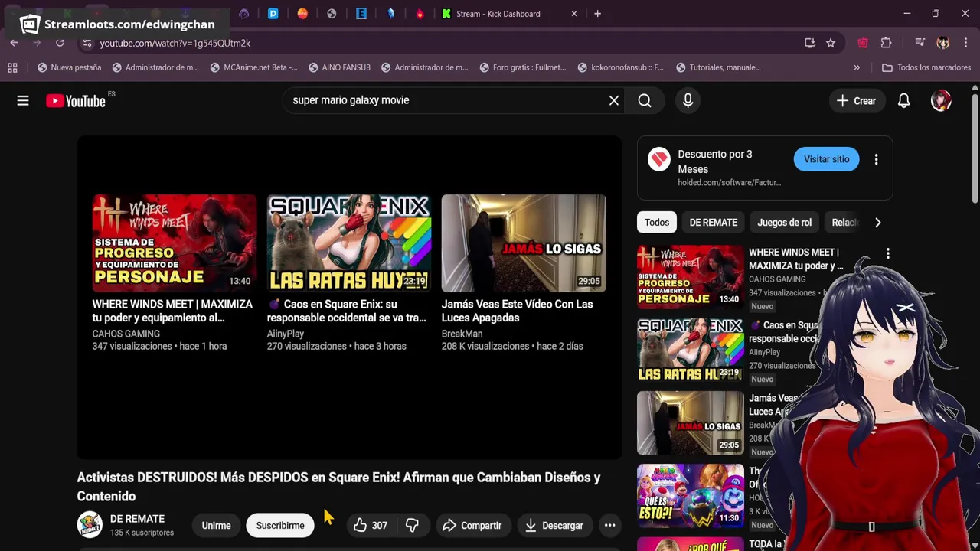
Task: Open the install/cast icon in address bar
Action: (810, 43)
